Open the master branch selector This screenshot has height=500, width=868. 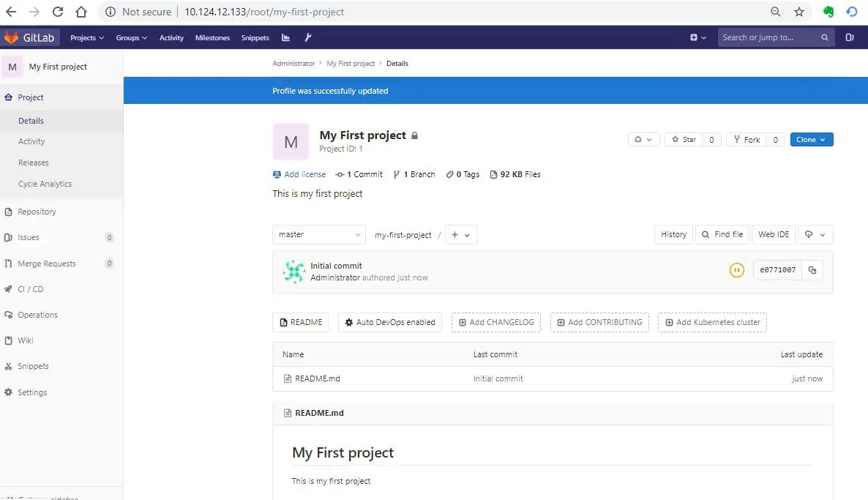318,234
